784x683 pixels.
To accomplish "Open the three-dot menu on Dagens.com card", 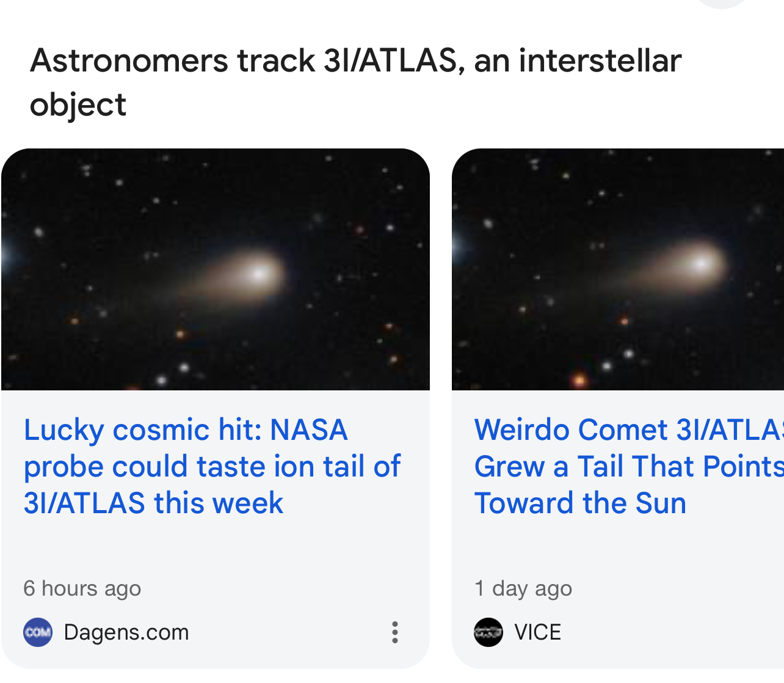I will pos(395,632).
